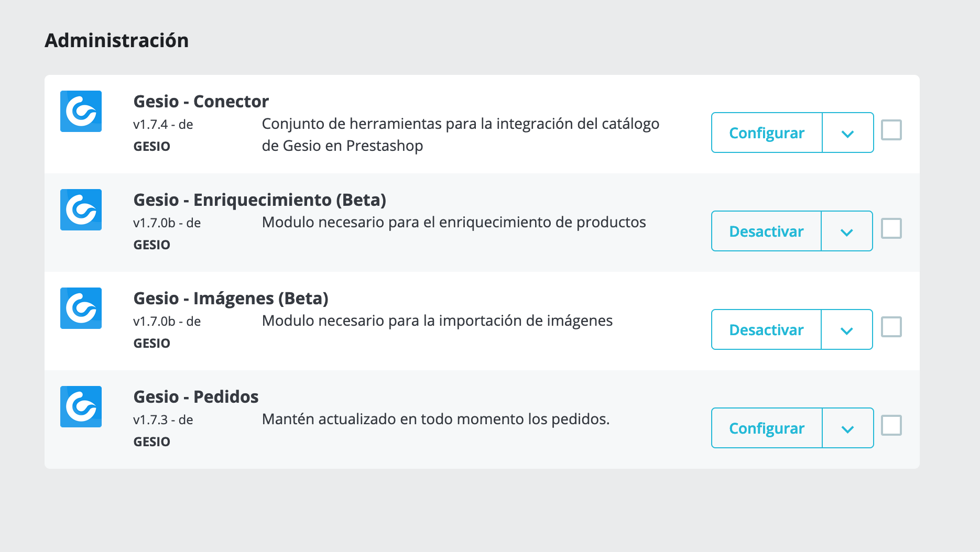Click the Gesio - Imágenes module logo icon

(x=81, y=308)
